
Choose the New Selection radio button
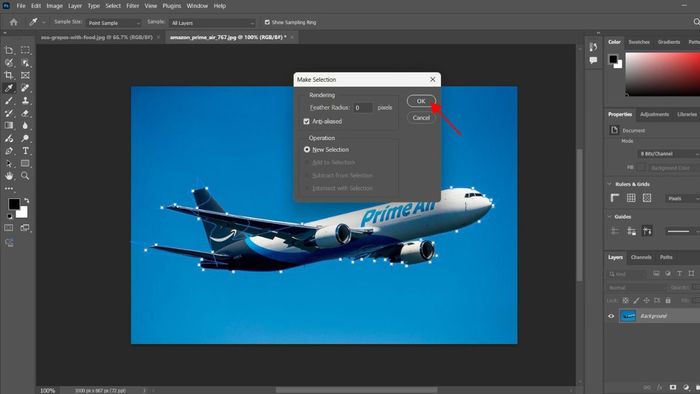click(307, 149)
